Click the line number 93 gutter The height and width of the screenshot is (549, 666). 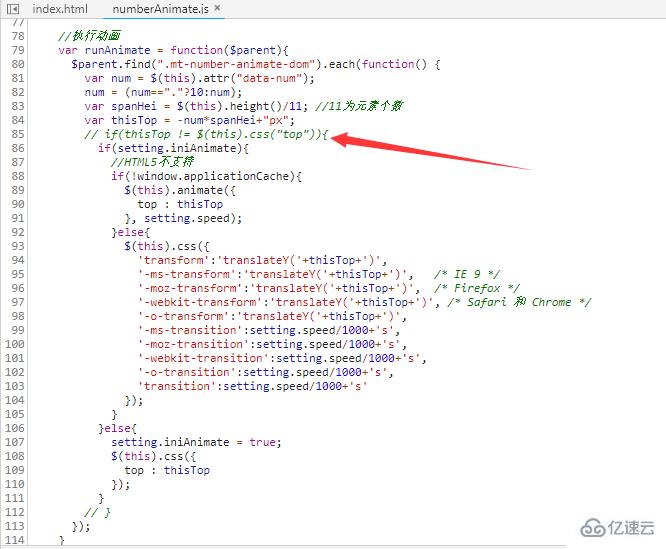[18, 246]
